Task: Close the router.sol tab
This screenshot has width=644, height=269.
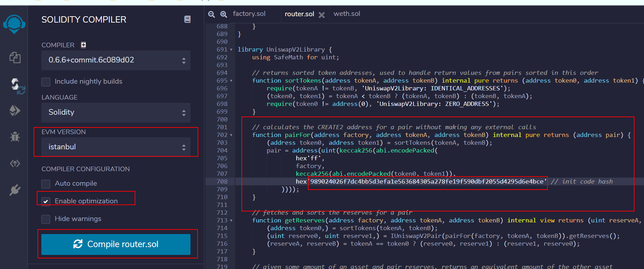Action: 322,15
